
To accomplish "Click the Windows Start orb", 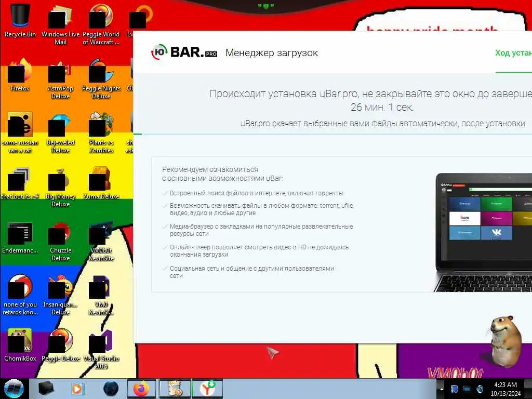I will [x=14, y=389].
